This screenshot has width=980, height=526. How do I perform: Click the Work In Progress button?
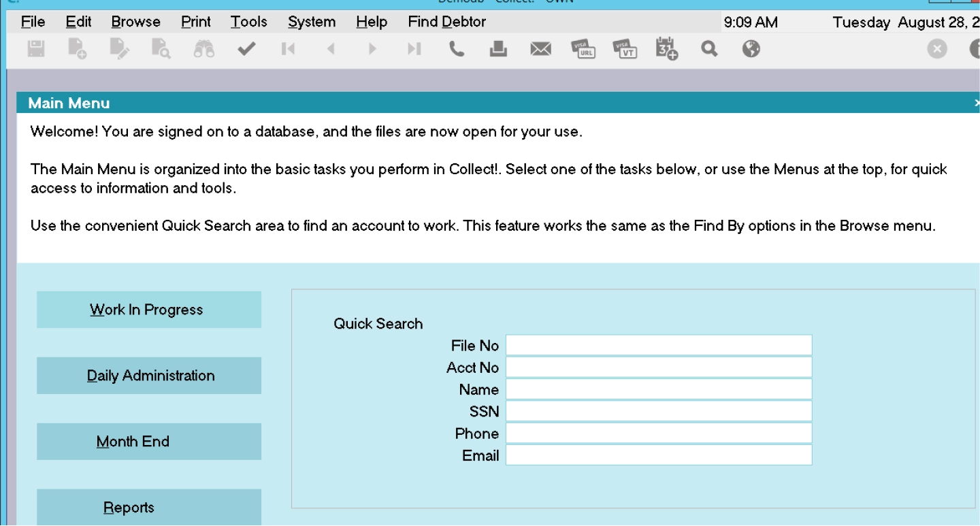(x=148, y=309)
